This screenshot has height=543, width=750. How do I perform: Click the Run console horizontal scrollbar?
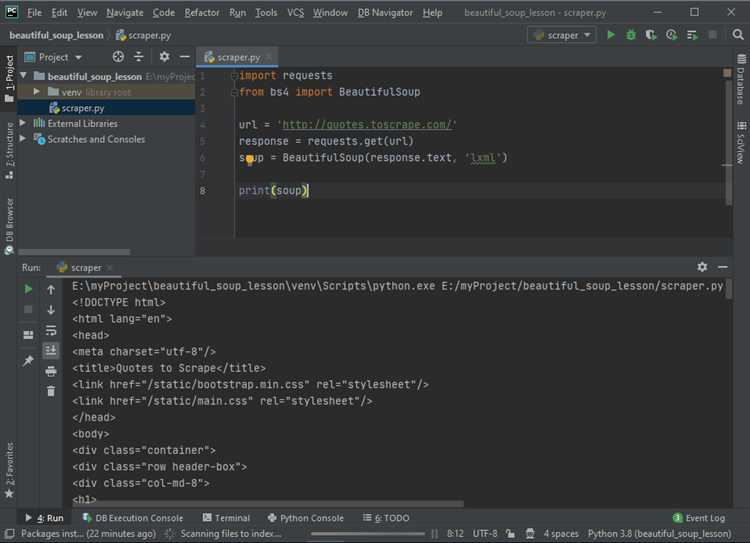[x=268, y=504]
